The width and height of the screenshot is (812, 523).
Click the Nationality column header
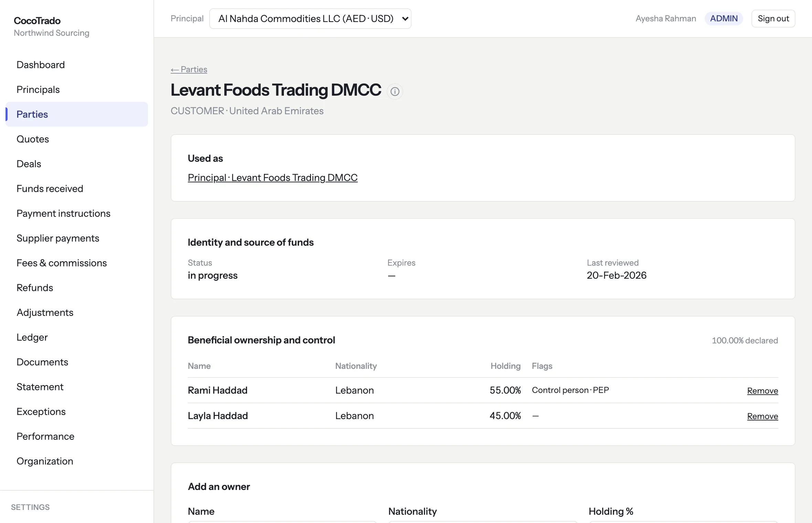[x=356, y=366]
